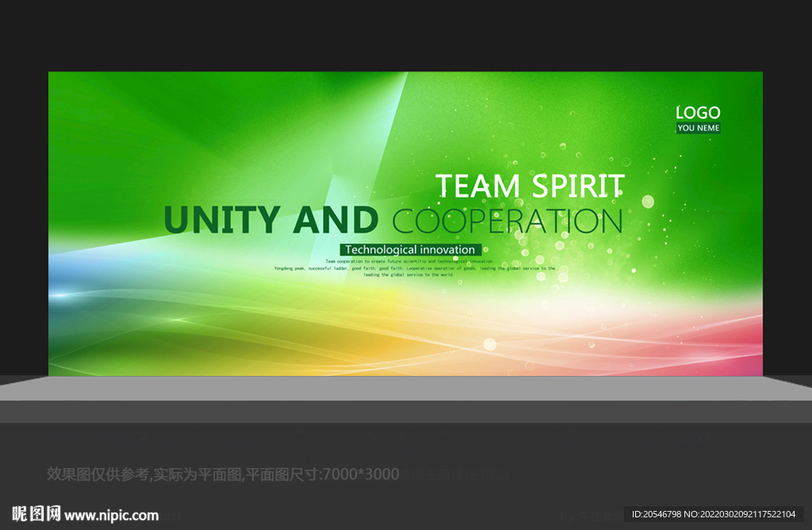Click the thin "COOPERATION" text

coord(507,221)
